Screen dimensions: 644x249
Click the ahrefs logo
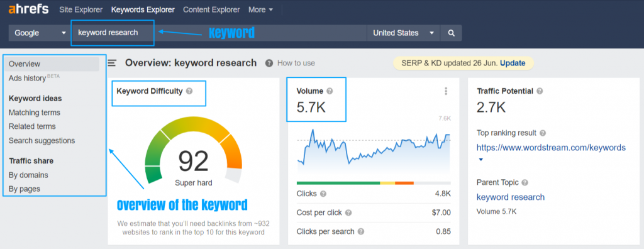28,9
